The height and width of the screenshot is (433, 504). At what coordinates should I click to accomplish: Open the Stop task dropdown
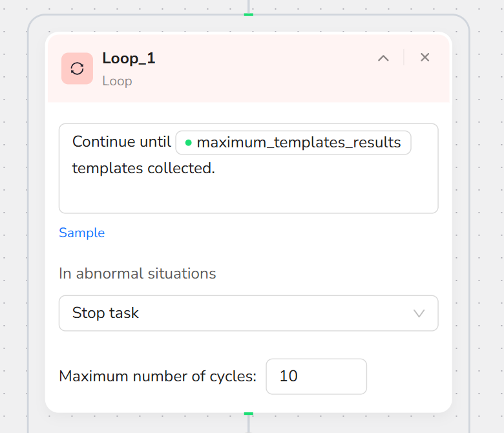pos(249,313)
